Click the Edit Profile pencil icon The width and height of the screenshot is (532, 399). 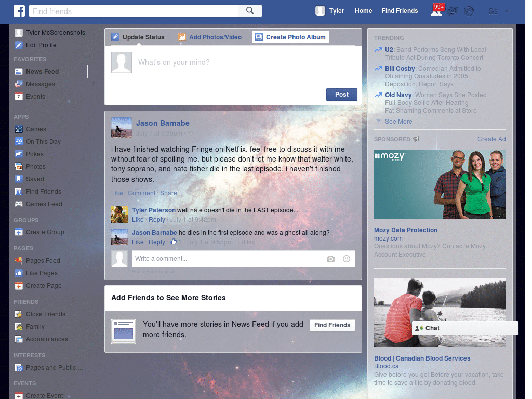point(19,45)
